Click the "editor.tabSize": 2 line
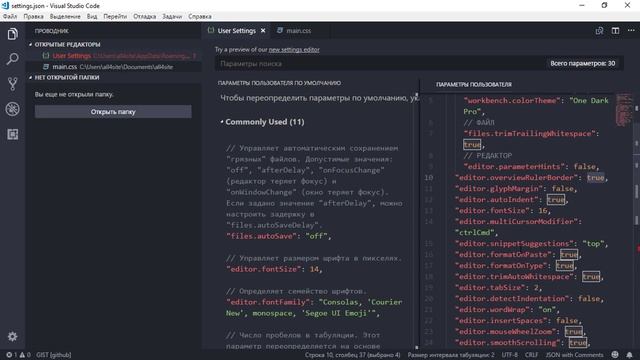640x360 pixels. click(x=498, y=288)
